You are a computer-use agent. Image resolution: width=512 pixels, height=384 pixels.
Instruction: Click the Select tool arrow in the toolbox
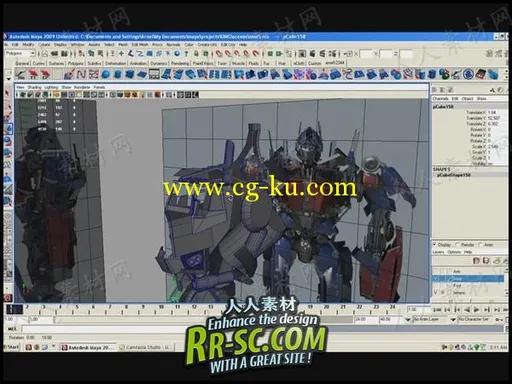[x=7, y=93]
